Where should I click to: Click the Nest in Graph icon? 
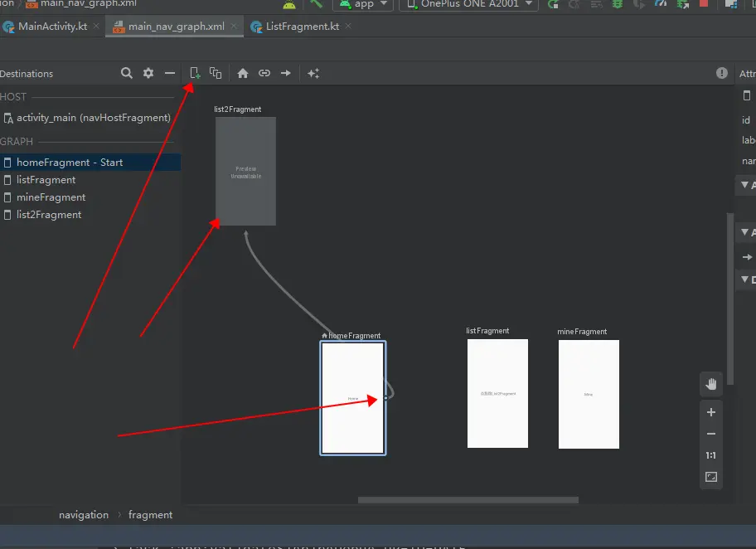pos(216,73)
